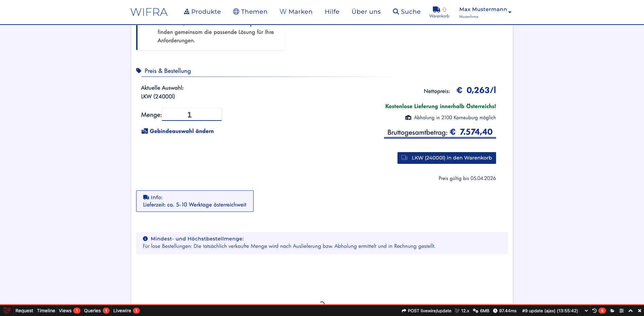Open the Themen menu
Image resolution: width=644 pixels, height=316 pixels.
point(250,12)
